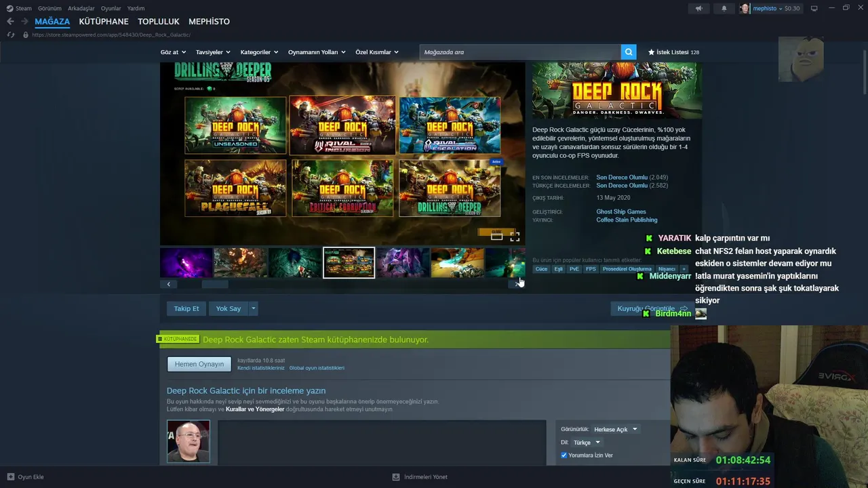868x488 pixels.
Task: Click the thumbnail strip scrollbar handle
Action: 215,284
